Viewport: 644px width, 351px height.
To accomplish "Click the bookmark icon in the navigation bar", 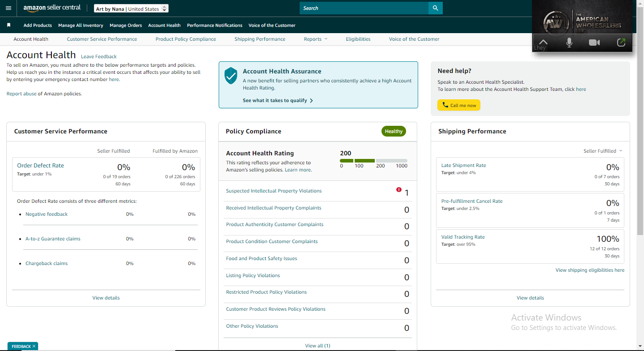I will click(x=8, y=26).
